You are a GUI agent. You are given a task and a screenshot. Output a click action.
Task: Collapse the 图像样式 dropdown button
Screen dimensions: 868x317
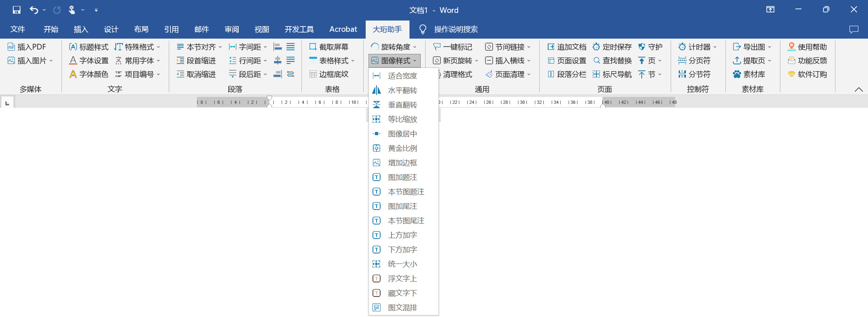pyautogui.click(x=395, y=61)
